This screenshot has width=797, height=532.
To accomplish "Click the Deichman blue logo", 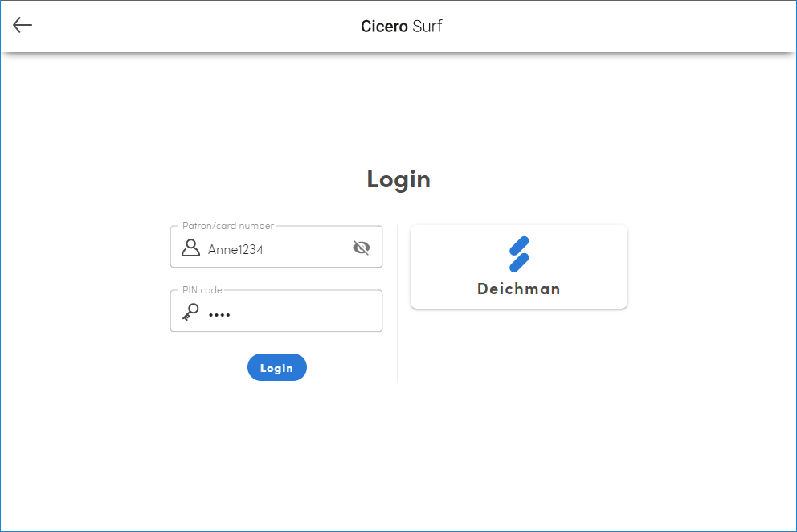I will coord(519,254).
